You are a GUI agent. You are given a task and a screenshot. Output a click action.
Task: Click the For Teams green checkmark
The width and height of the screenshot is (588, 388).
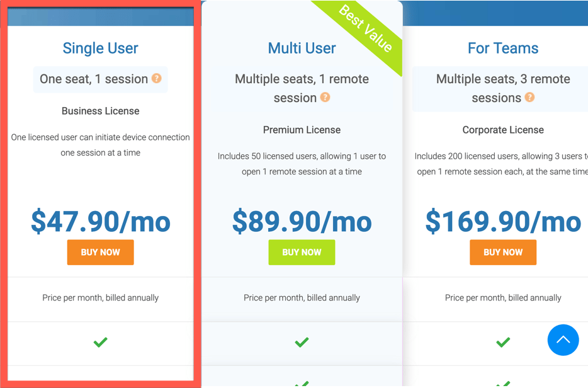503,342
